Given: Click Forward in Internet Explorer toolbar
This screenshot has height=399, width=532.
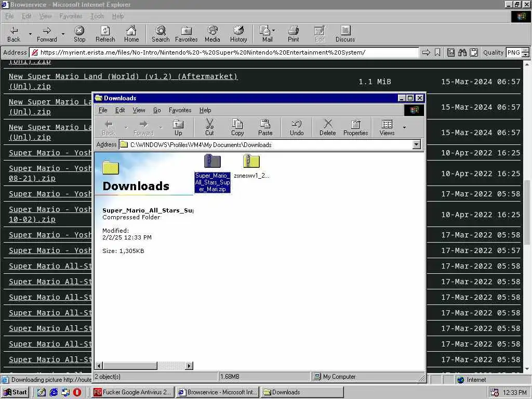Looking at the screenshot, I should pos(47,34).
